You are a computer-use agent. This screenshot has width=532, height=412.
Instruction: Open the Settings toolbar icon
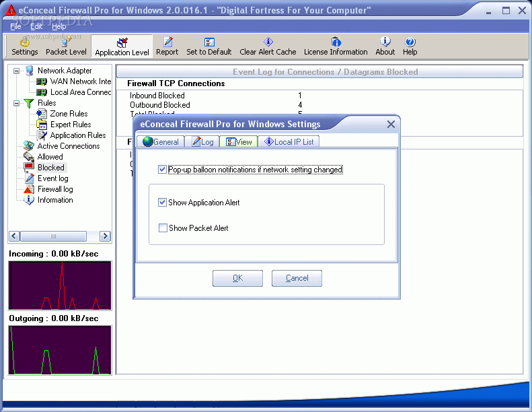point(24,42)
